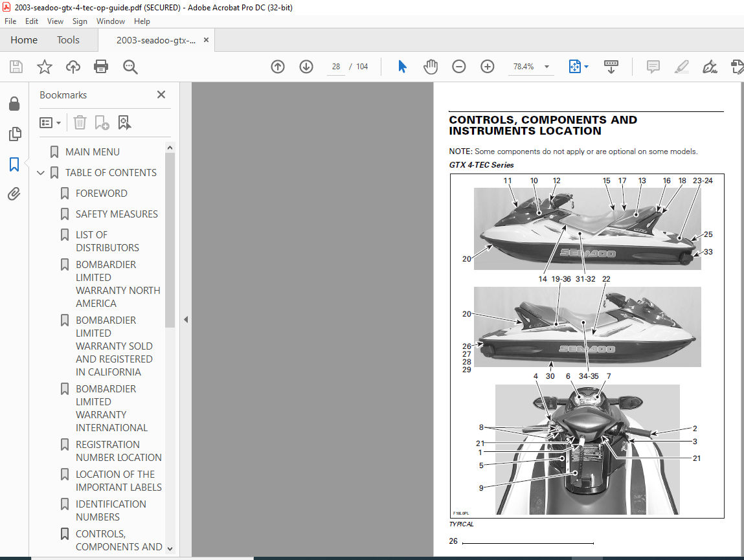Viewport: 744px width, 560px height.
Task: Open the File menu
Action: coord(10,21)
